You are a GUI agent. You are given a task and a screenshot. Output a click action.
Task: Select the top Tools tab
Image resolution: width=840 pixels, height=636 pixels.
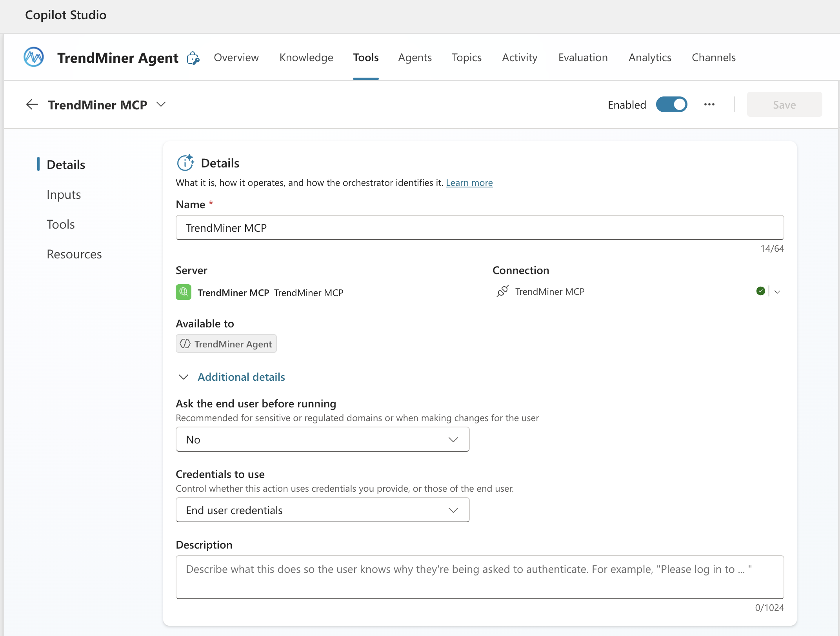[x=365, y=58]
